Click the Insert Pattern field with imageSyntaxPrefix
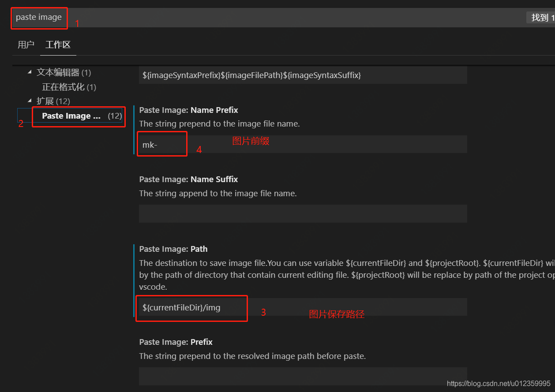555x392 pixels. [303, 75]
